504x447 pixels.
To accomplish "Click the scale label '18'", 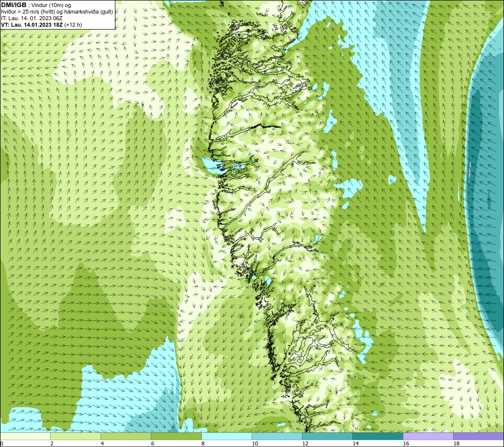I will coord(456,444).
